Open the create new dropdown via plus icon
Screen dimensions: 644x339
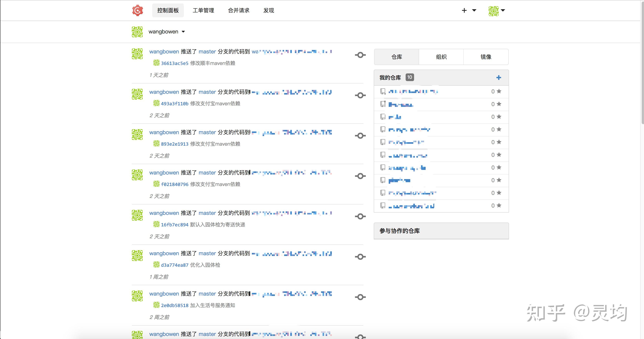coord(464,10)
